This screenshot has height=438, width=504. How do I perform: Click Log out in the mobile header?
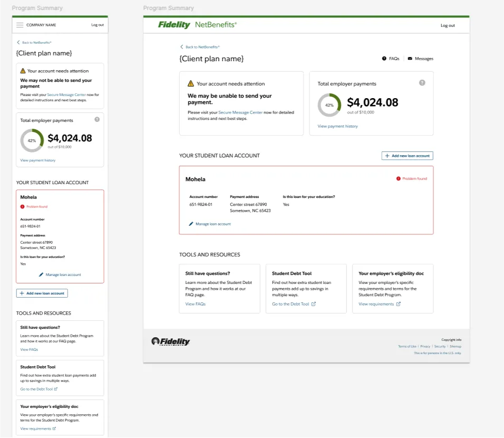pos(98,25)
